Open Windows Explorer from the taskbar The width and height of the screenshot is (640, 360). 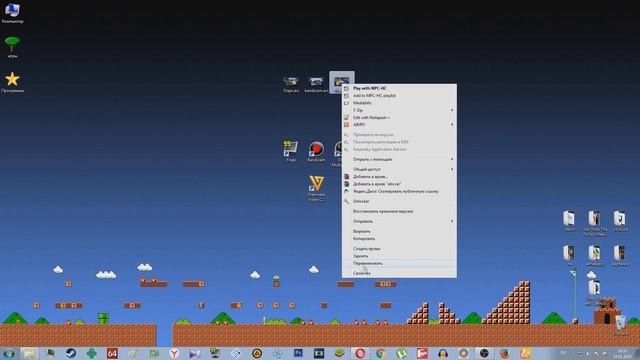click(x=29, y=353)
